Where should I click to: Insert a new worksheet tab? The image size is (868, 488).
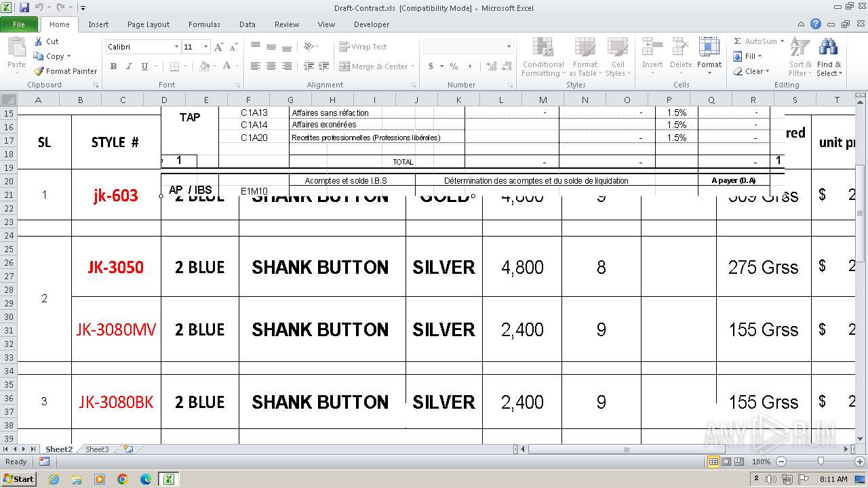point(128,449)
